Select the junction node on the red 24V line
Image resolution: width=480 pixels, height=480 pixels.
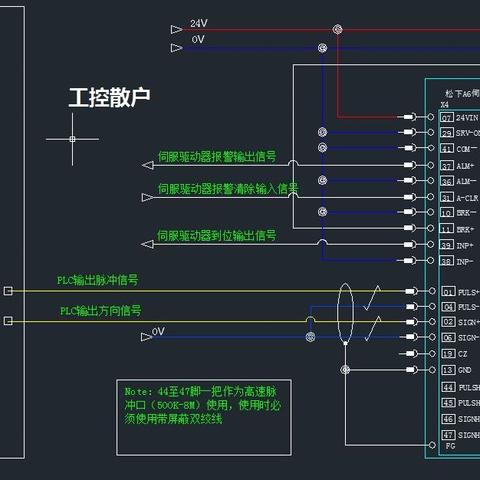click(337, 29)
